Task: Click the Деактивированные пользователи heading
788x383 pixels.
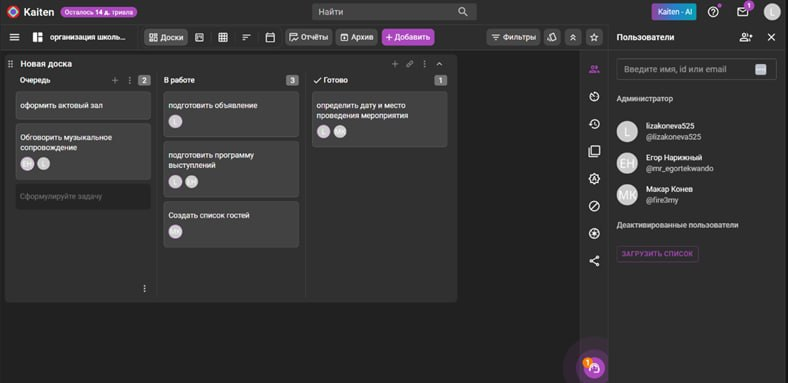Action: [x=677, y=225]
